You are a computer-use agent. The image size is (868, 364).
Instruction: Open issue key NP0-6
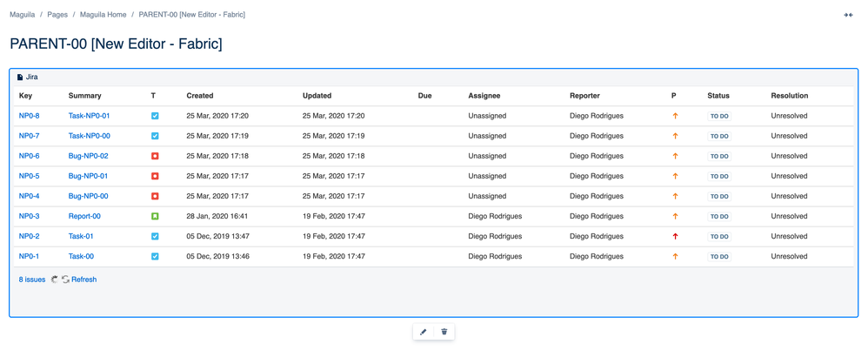coord(29,156)
